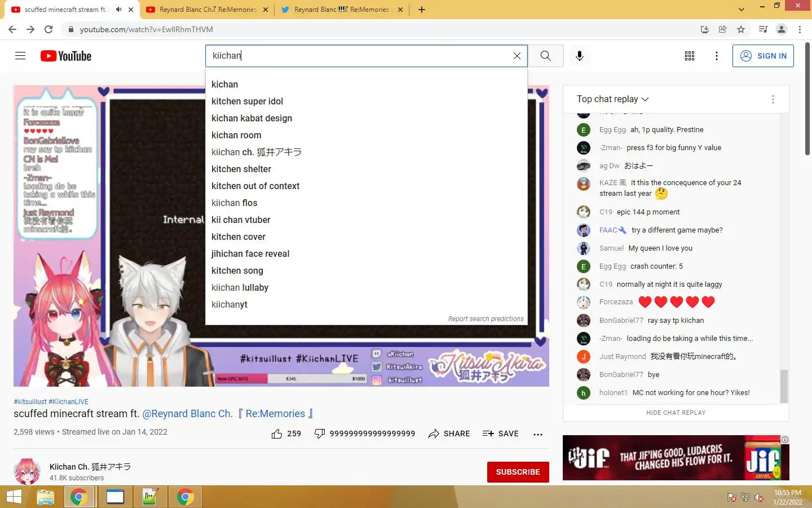The image size is (812, 508).
Task: Select suggestion 'jihichan face reveal'
Action: pos(367,253)
